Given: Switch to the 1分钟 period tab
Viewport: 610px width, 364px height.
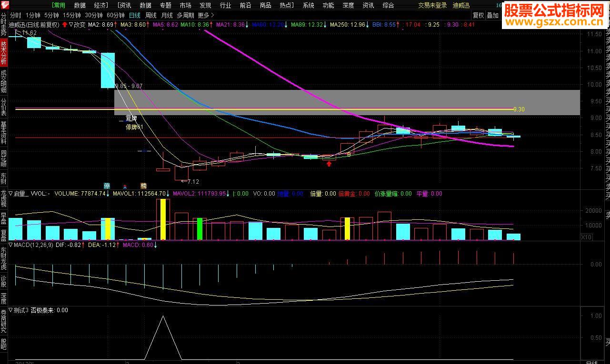Looking at the screenshot, I should point(32,15).
